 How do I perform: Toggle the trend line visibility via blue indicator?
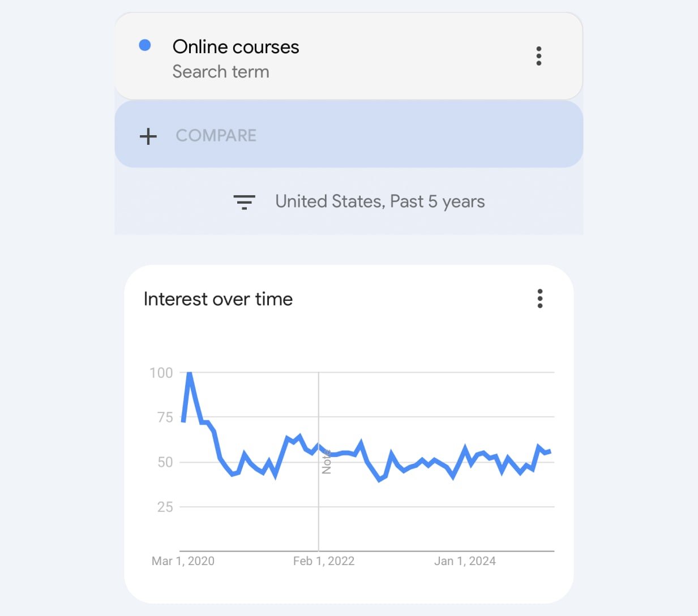146,45
